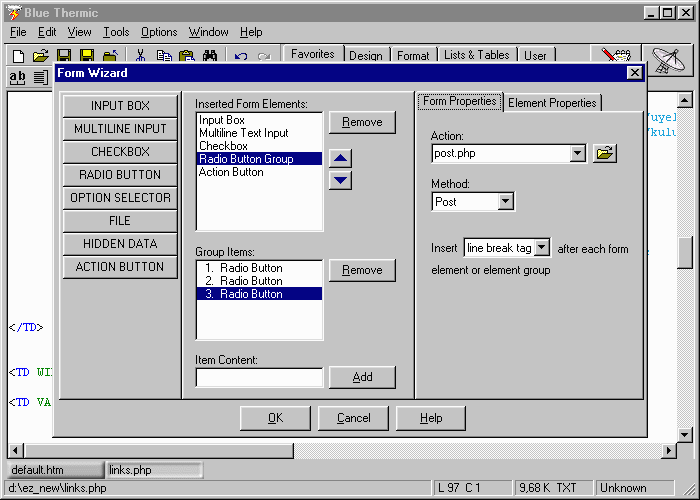700x500 pixels.
Task: Click the second yellow floppy Save All icon
Action: coord(87,56)
